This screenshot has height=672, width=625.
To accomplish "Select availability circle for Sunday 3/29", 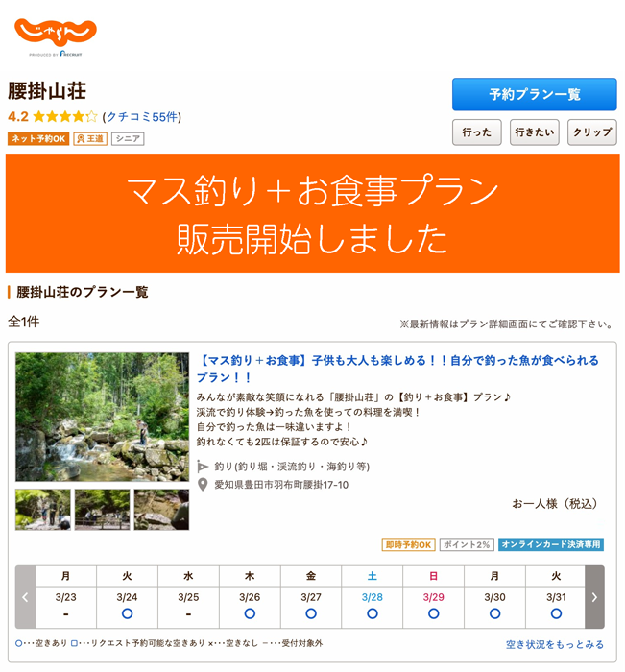I will pyautogui.click(x=433, y=613).
